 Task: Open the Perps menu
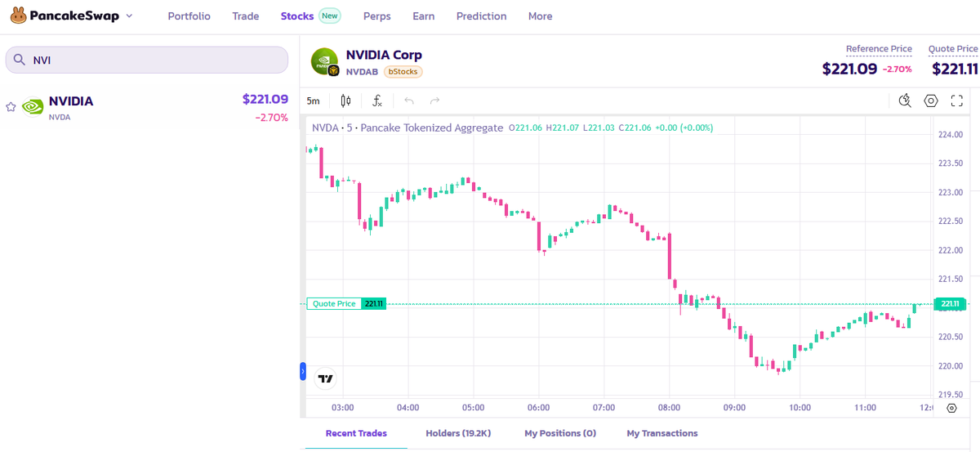(376, 16)
